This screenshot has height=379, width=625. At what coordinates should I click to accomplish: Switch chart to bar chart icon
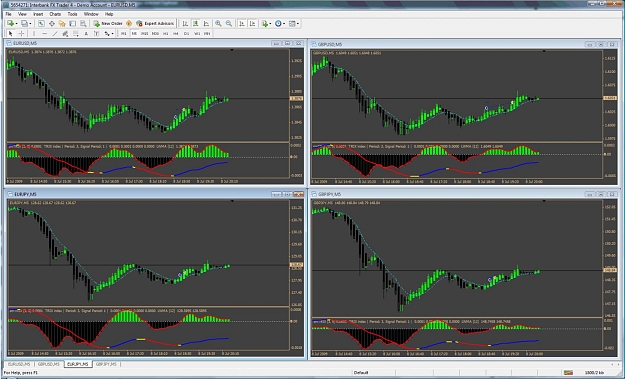pyautogui.click(x=185, y=24)
